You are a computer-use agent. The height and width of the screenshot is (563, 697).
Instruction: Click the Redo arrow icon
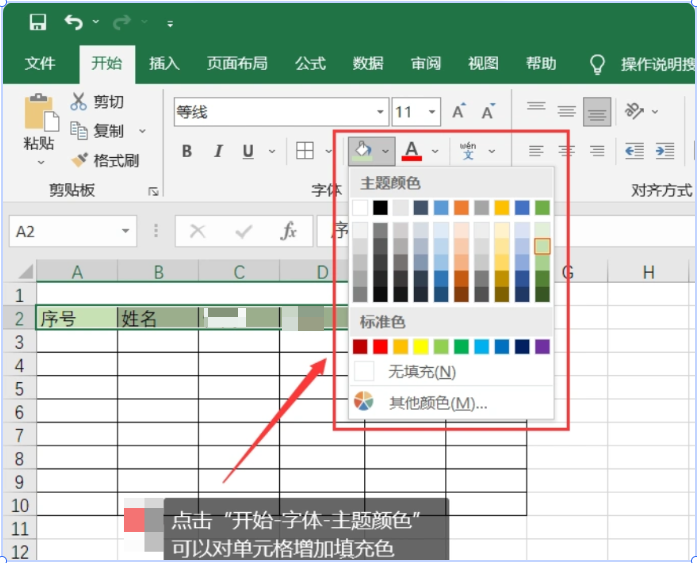coord(121,22)
